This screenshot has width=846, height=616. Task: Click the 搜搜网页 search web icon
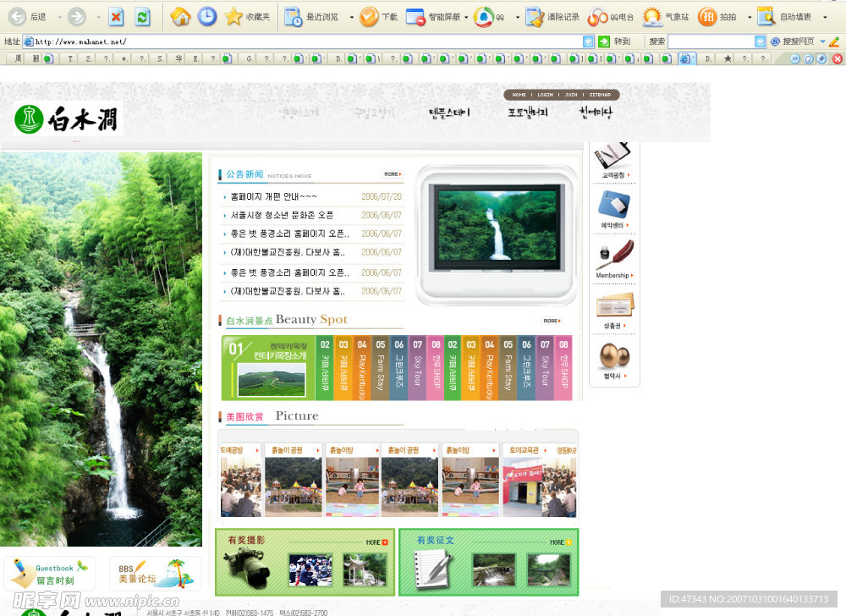[775, 41]
